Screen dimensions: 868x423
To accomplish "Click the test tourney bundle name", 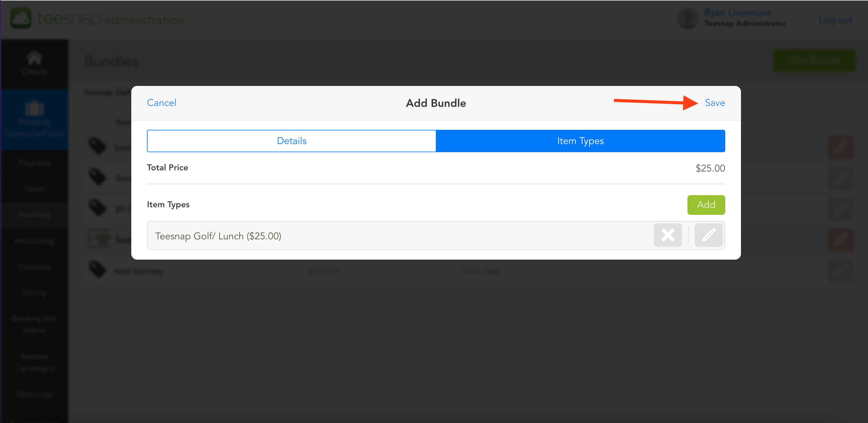I will coord(139,271).
